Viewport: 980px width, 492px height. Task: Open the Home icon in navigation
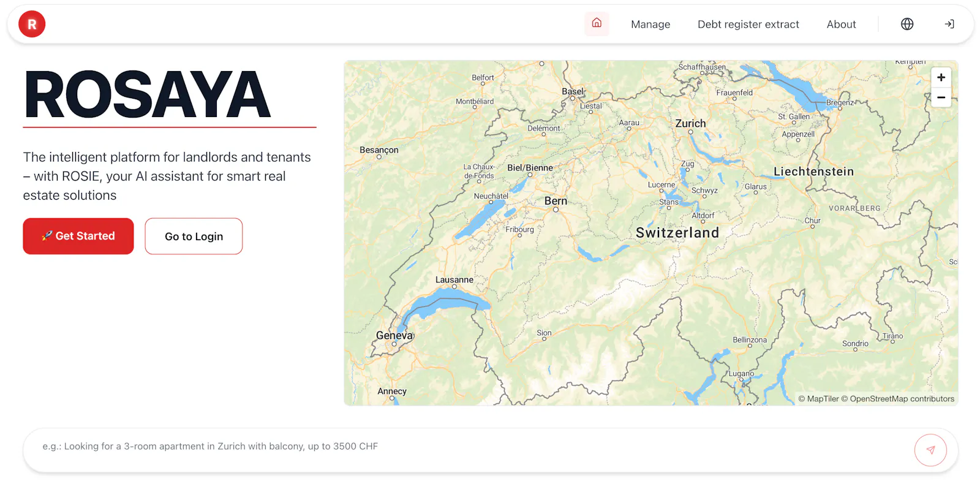pos(597,24)
